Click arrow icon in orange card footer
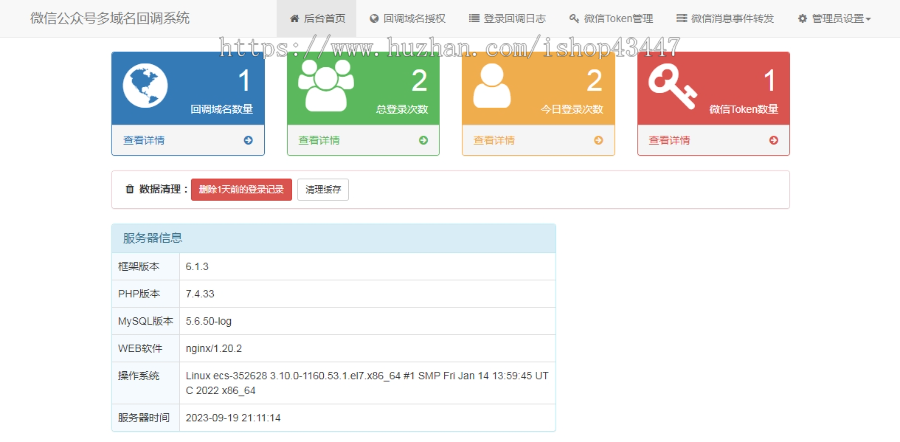This screenshot has width=900, height=442. [x=598, y=140]
